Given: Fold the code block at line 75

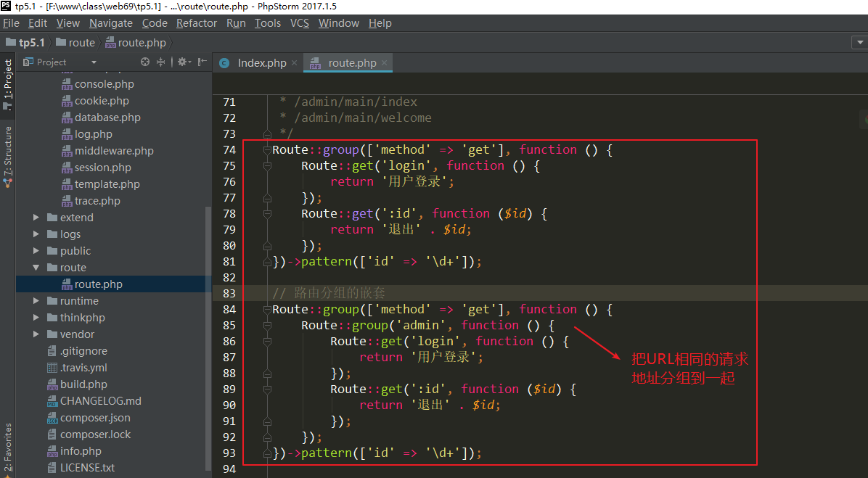Looking at the screenshot, I should tap(267, 166).
